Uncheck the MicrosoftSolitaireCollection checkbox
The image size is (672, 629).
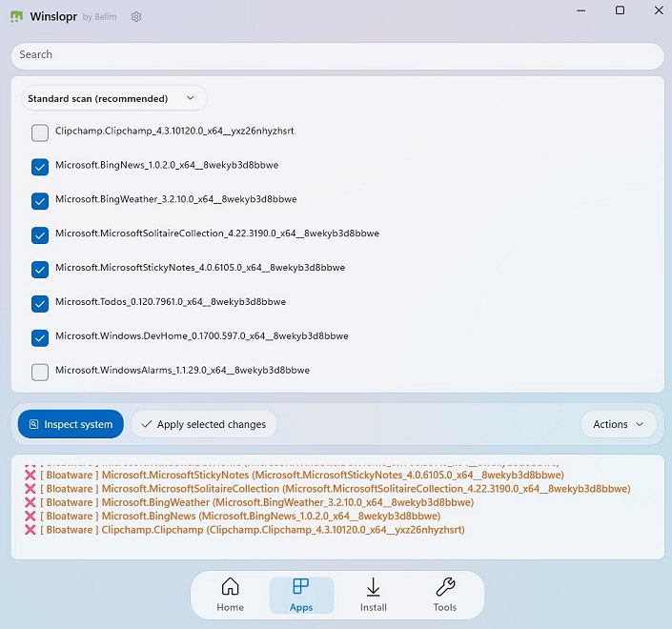(40, 235)
